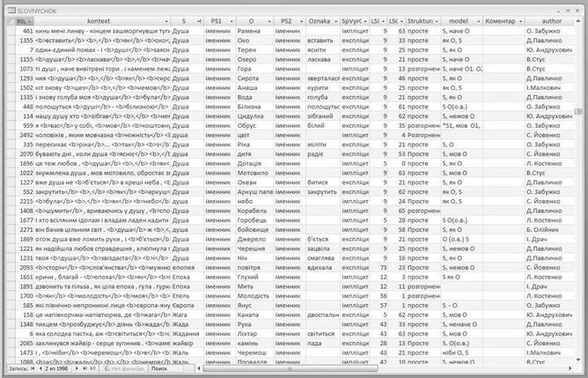Click the Поиск search field
588x378 pixels.
pyautogui.click(x=171, y=368)
